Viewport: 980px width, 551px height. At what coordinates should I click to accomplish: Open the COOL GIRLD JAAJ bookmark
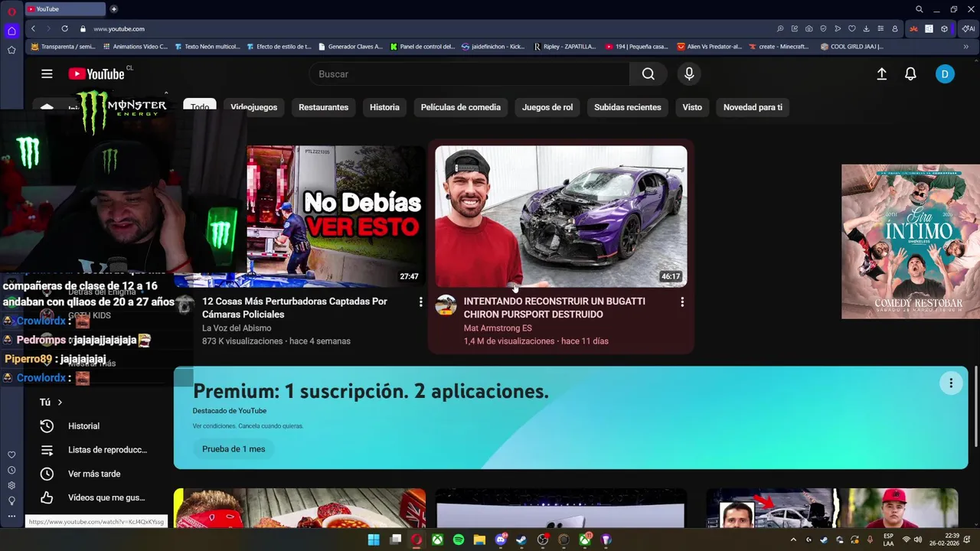(x=851, y=47)
